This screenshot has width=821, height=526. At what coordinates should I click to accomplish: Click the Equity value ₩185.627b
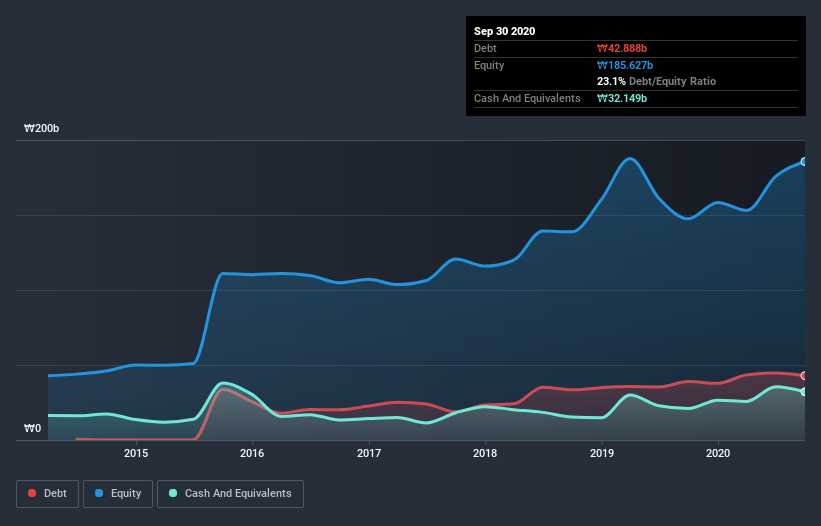tap(625, 65)
